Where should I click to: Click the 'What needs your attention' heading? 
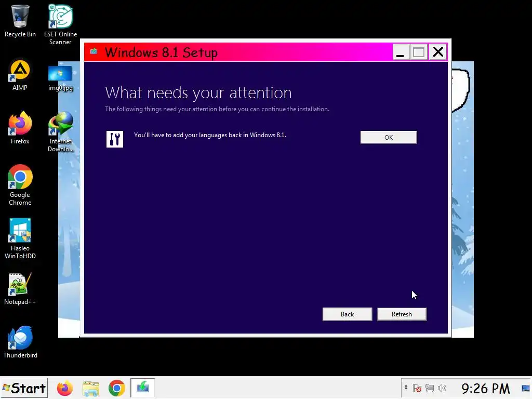pos(198,92)
